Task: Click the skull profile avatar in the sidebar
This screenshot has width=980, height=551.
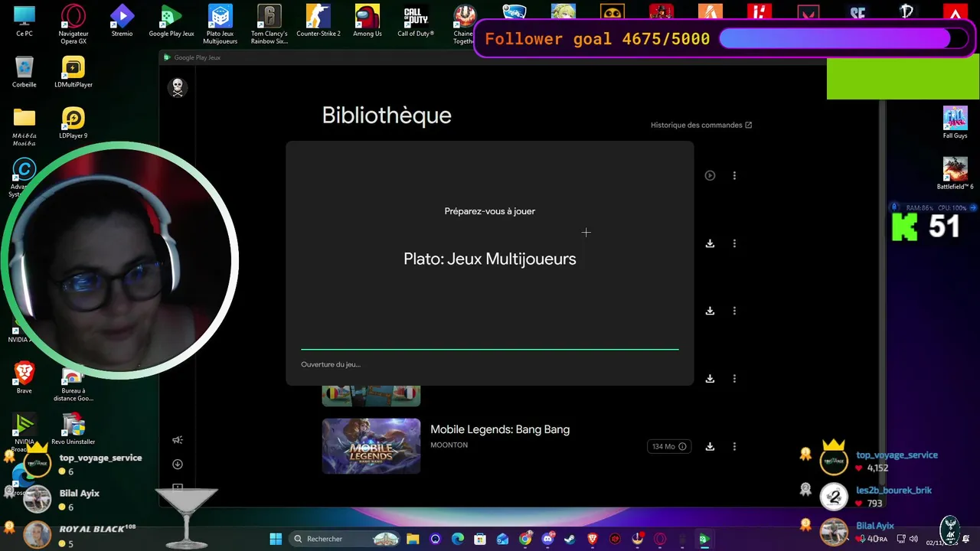Action: [178, 87]
